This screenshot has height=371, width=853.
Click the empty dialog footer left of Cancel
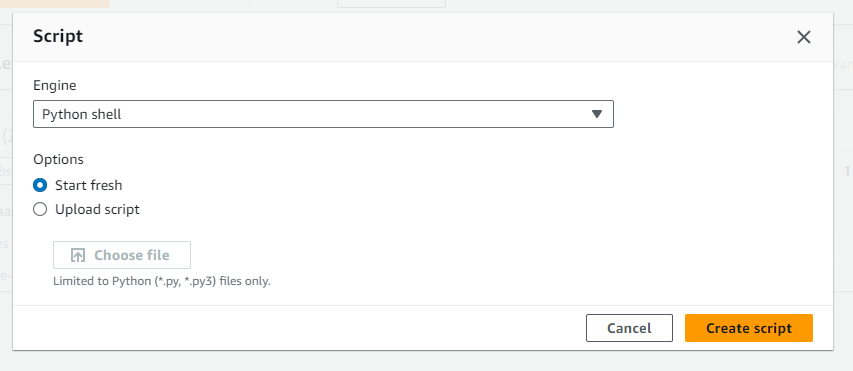299,328
